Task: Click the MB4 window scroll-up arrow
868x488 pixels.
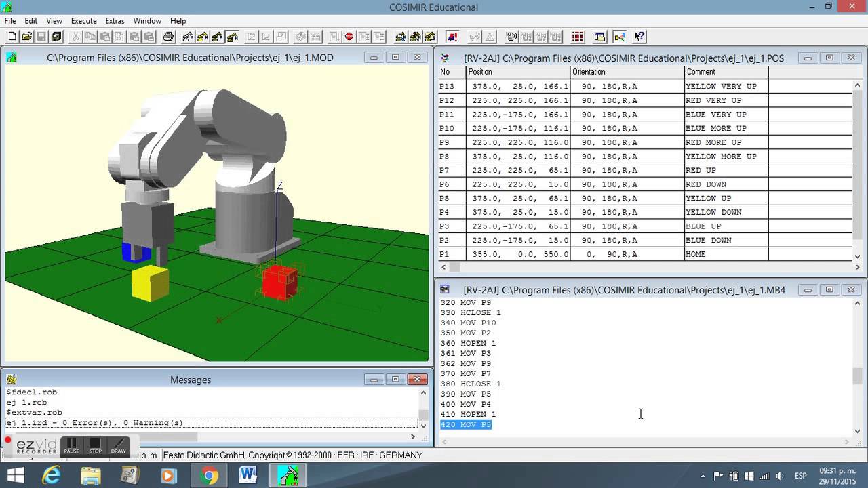Action: (857, 303)
